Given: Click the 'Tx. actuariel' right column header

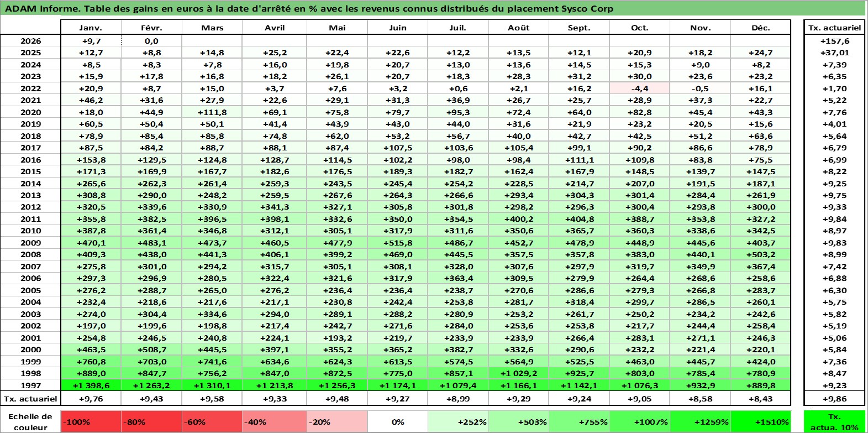Looking at the screenshot, I should 834,28.
